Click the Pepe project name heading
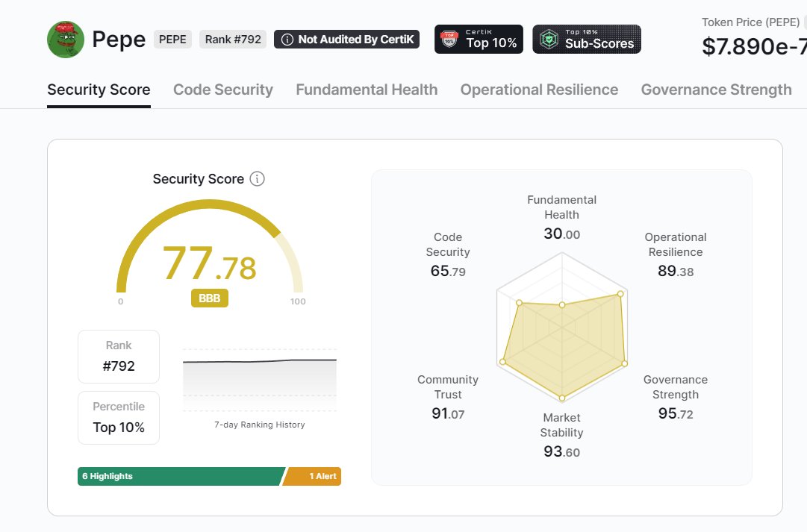This screenshot has width=807, height=532. click(x=119, y=40)
